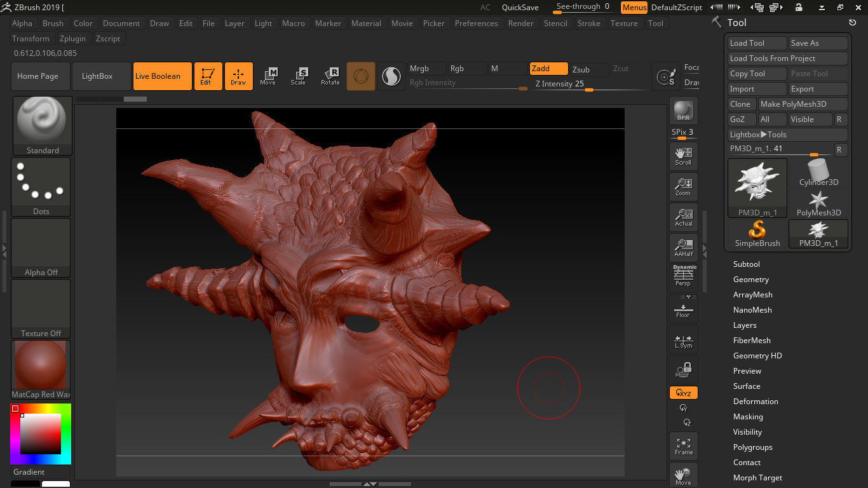Screen dimensions: 868x488
Task: Open the Texture menu
Action: pyautogui.click(x=624, y=24)
